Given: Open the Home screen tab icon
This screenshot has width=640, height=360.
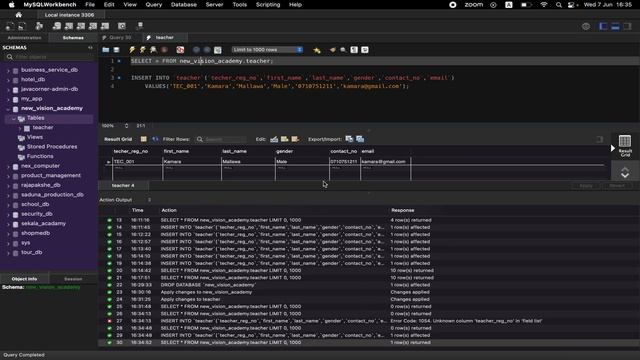Looking at the screenshot, I should tap(18, 15).
